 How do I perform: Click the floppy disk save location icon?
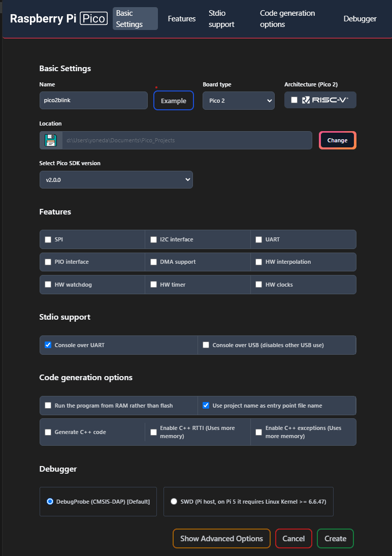[51, 140]
